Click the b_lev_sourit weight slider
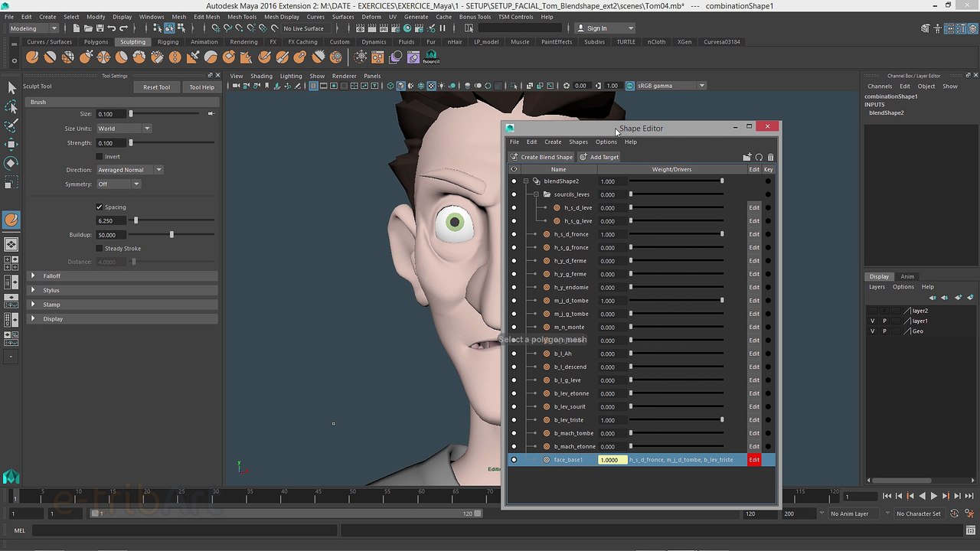This screenshot has width=980, height=551. point(677,406)
